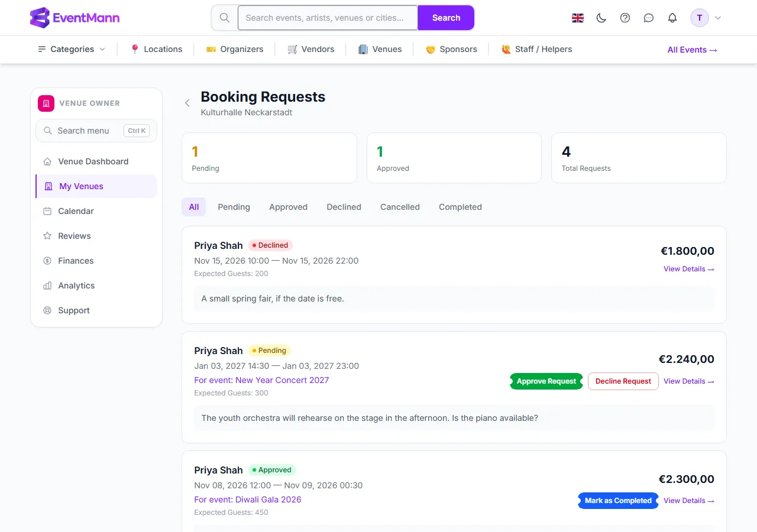This screenshot has height=532, width=757.
Task: Click the back chevron beside Booking Requests
Action: point(187,103)
